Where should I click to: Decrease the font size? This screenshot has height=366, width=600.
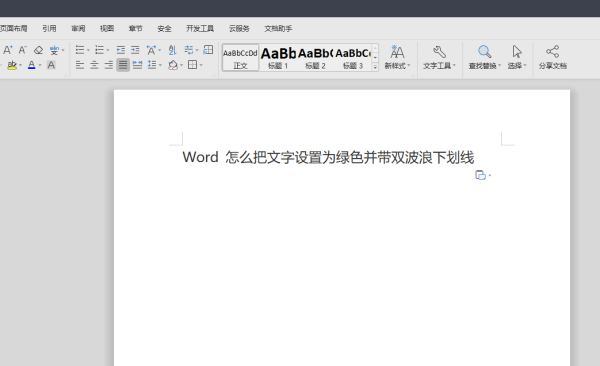pyautogui.click(x=23, y=50)
